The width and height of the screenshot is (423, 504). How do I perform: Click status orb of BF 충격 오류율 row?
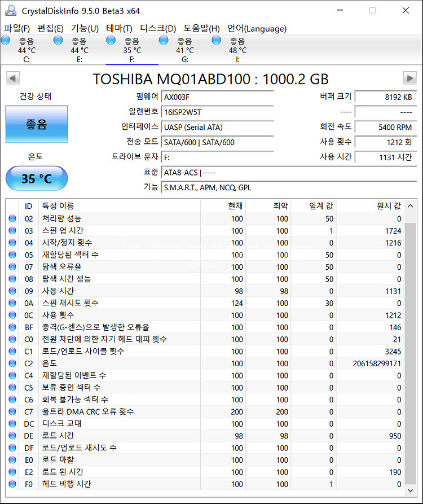pos(12,327)
